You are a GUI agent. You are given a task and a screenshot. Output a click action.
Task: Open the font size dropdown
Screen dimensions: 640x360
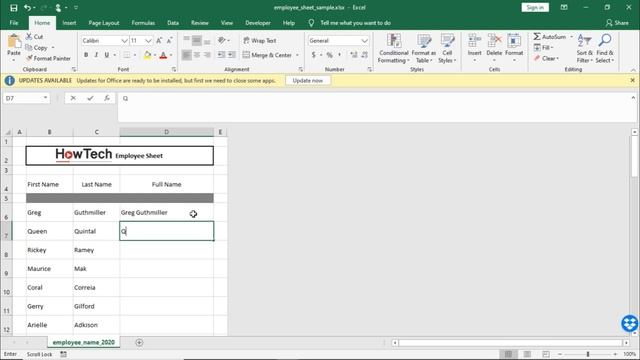point(148,41)
